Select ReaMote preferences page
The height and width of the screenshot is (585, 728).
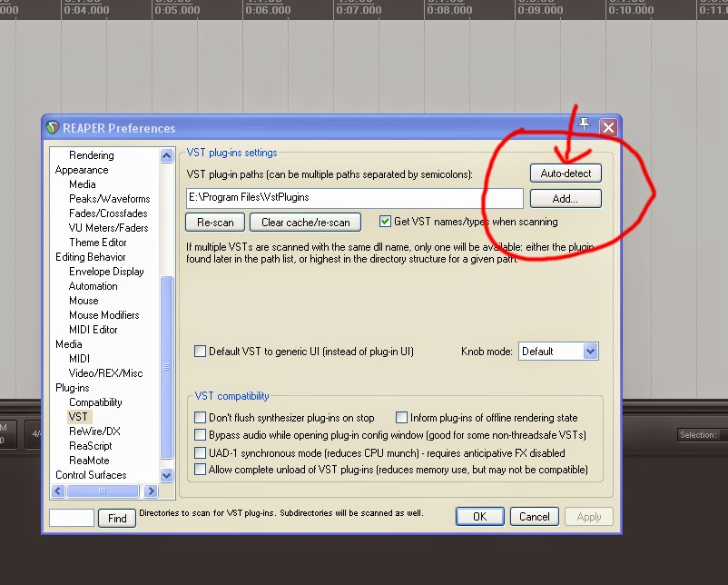point(89,461)
